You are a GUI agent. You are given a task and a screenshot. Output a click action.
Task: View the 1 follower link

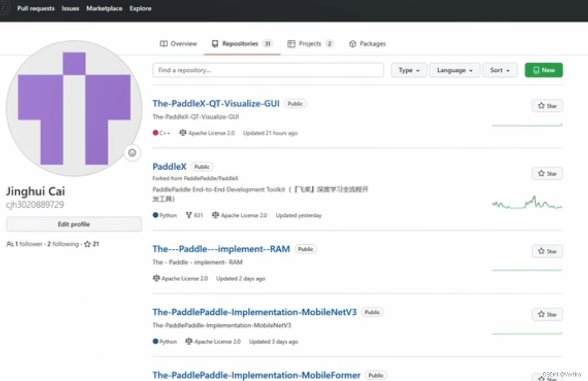coord(28,244)
